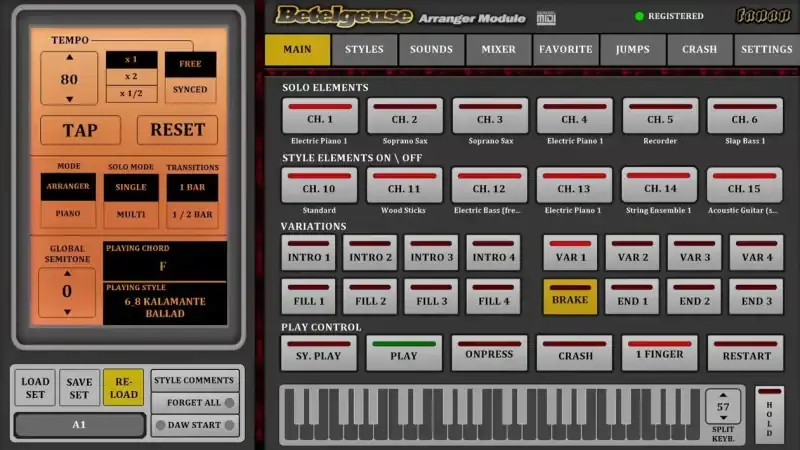This screenshot has width=800, height=450.
Task: Select PIANO mode
Action: tap(68, 214)
